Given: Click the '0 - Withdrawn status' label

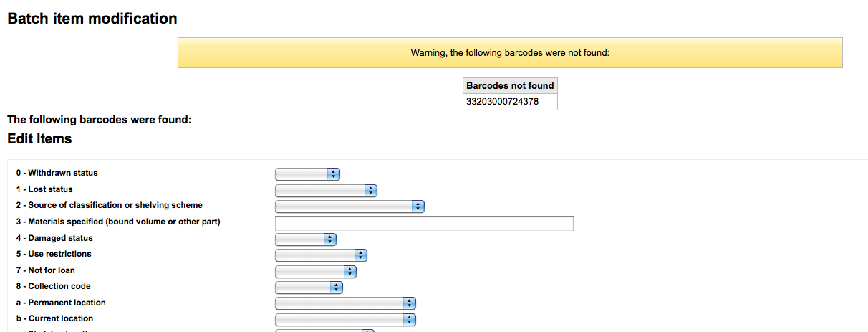Looking at the screenshot, I should [57, 173].
